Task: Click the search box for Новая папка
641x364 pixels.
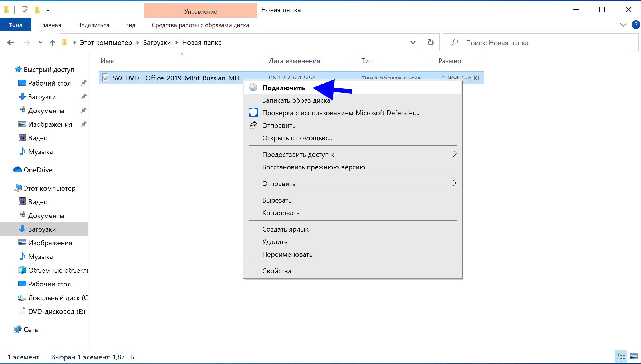Action: coord(541,43)
